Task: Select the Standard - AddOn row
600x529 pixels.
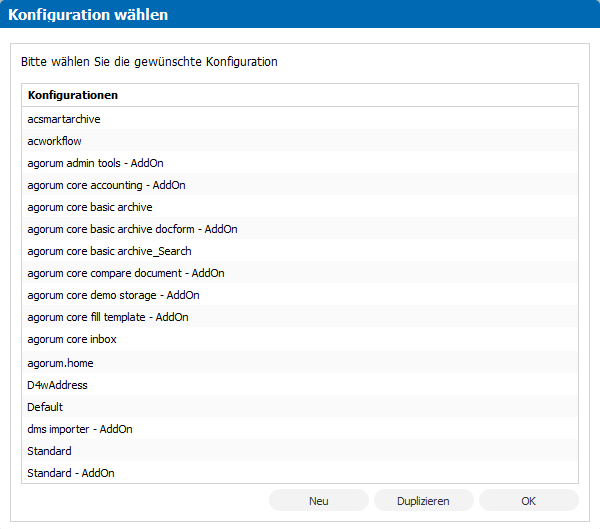Action: coord(300,473)
